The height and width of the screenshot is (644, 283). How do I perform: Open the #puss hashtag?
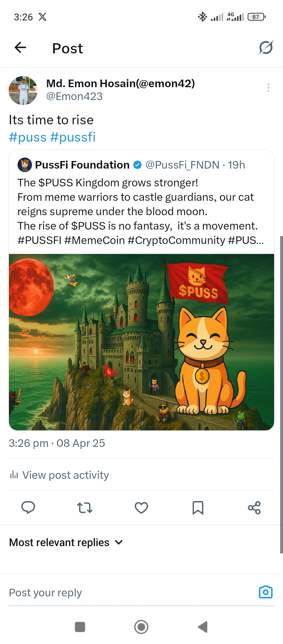point(28,137)
